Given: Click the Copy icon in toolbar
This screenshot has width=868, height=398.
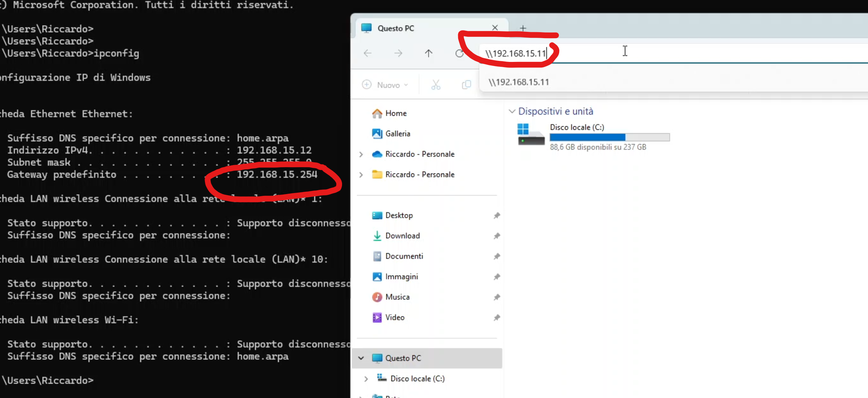Looking at the screenshot, I should [466, 85].
